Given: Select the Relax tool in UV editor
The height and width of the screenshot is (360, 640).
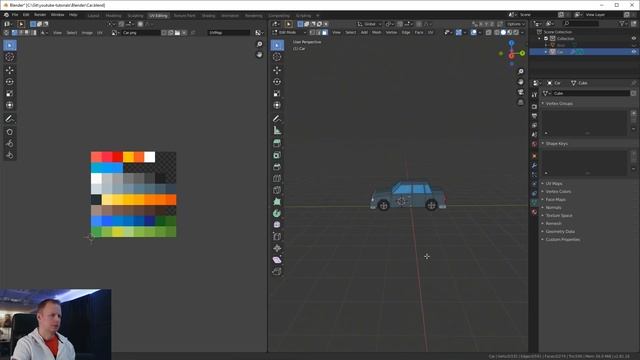Looking at the screenshot, I should [x=10, y=144].
